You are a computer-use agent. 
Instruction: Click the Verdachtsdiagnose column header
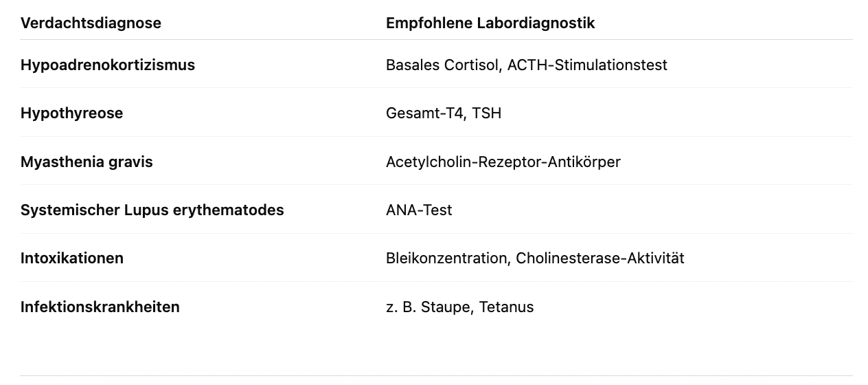(91, 23)
